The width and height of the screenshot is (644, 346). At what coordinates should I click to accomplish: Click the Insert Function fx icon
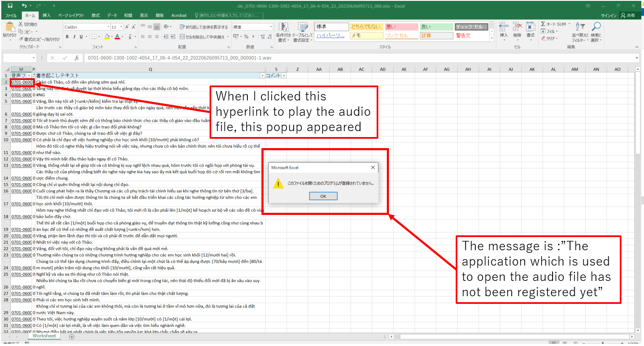click(77, 58)
